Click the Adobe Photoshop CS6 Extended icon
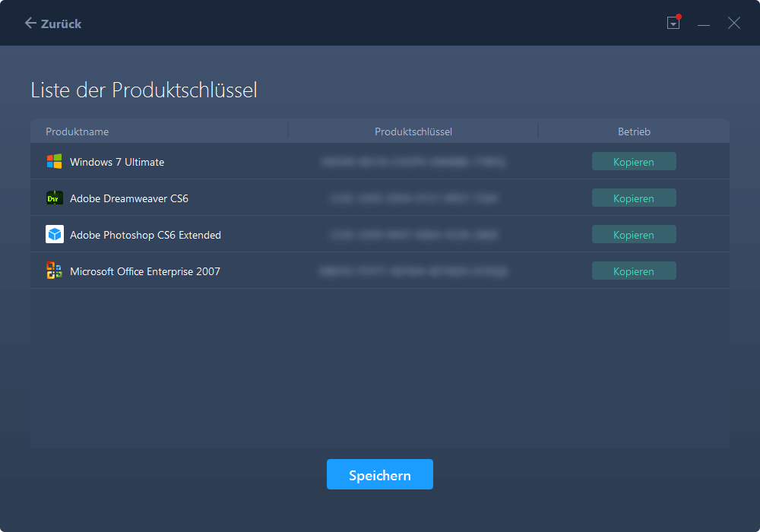This screenshot has height=532, width=760. [x=54, y=234]
